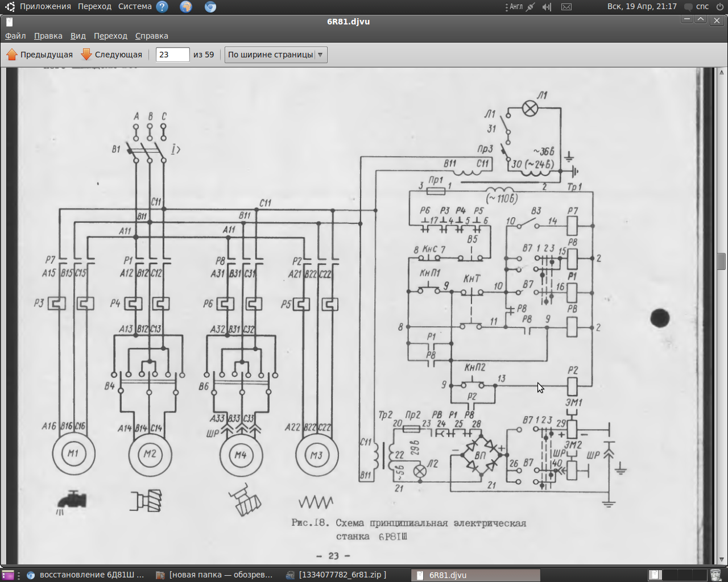The image size is (728, 582).
Task: Click the page number input field
Action: (172, 55)
